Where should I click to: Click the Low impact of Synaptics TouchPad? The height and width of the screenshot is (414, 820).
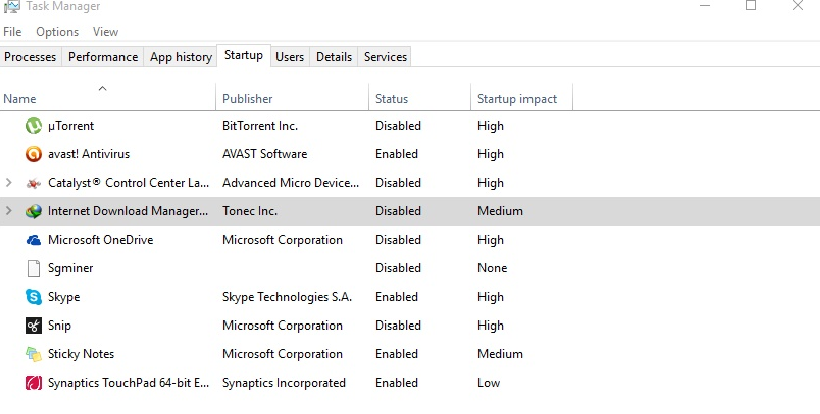click(x=488, y=383)
